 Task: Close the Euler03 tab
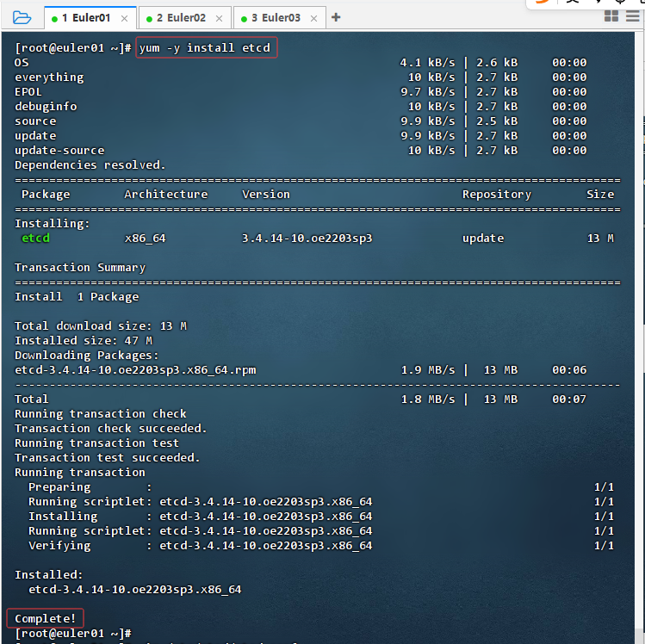pyautogui.click(x=313, y=18)
